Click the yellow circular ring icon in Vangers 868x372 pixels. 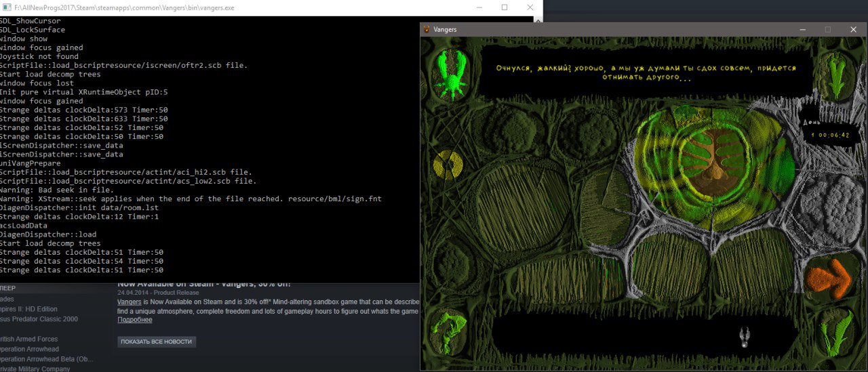[x=448, y=165]
